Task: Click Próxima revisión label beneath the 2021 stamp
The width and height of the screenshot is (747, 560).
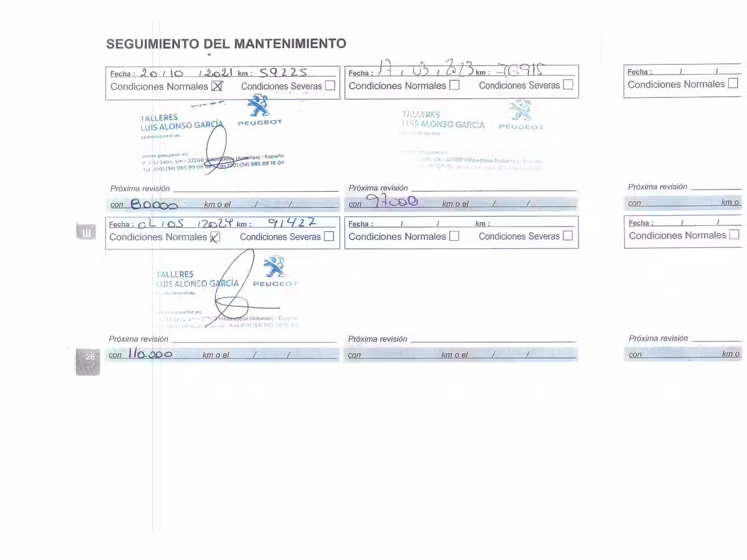Action: click(140, 188)
